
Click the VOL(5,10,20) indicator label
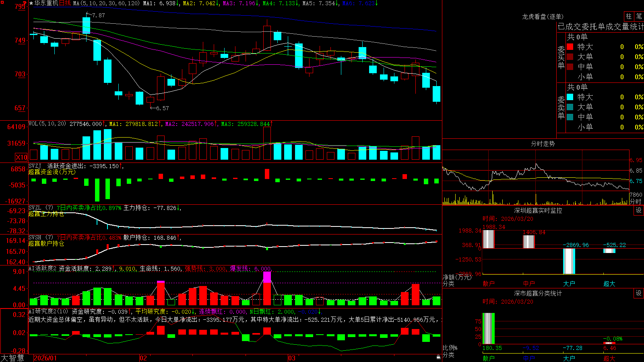[x=47, y=124]
